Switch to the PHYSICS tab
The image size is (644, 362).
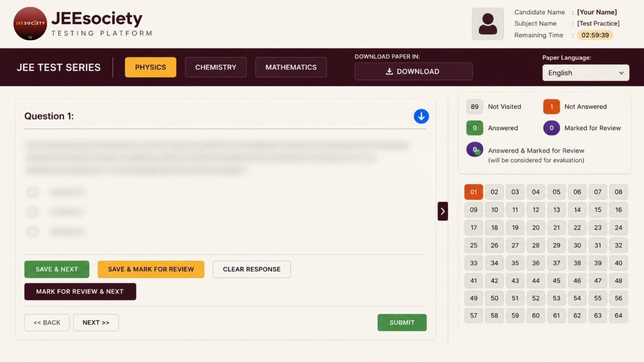click(x=151, y=67)
